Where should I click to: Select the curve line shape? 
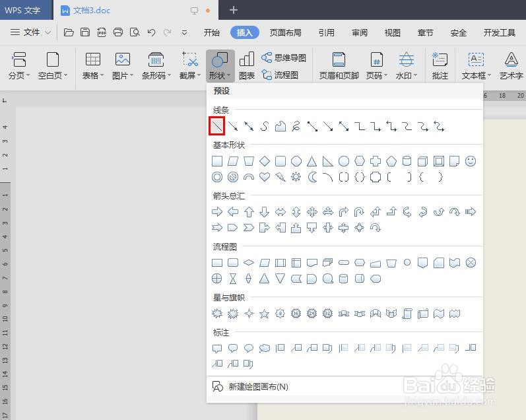[265, 126]
